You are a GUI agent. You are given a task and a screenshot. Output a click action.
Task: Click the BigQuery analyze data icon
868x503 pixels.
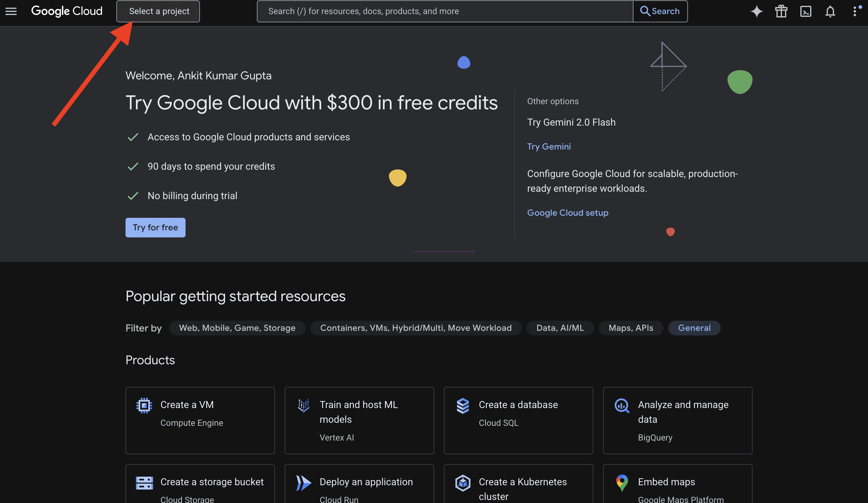point(622,406)
